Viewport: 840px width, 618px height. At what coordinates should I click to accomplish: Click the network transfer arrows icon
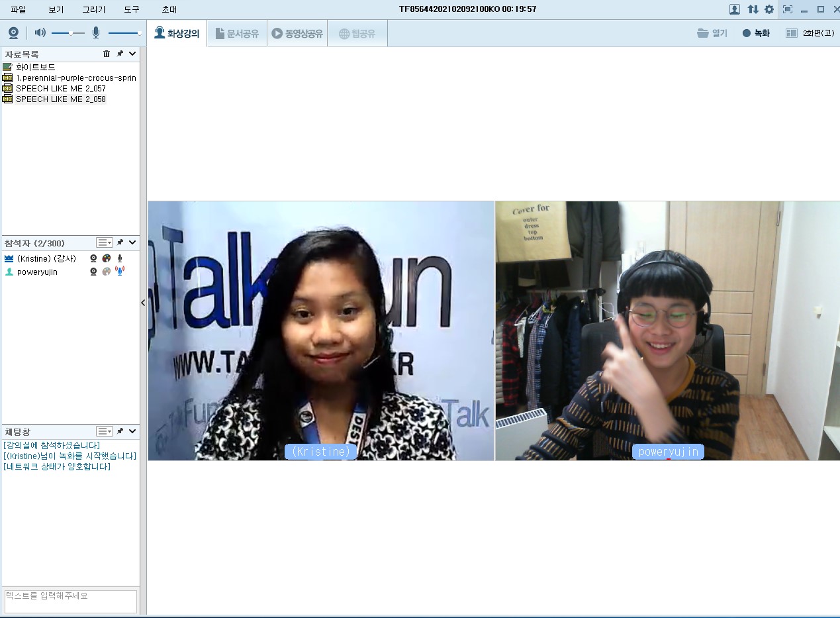point(753,9)
